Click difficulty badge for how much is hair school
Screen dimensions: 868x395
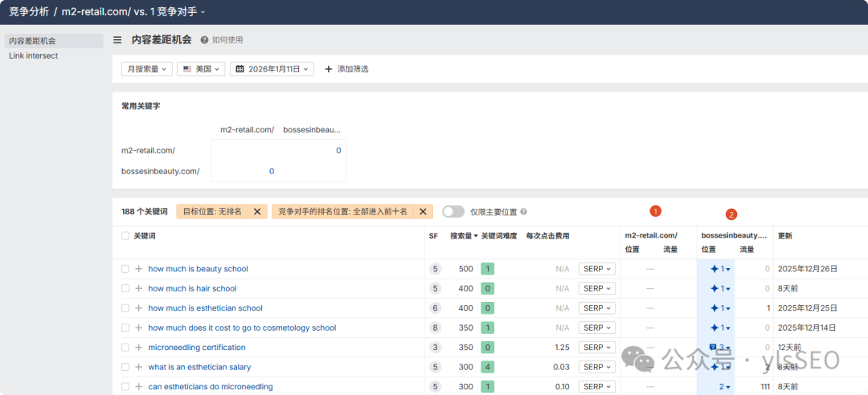[x=488, y=288]
